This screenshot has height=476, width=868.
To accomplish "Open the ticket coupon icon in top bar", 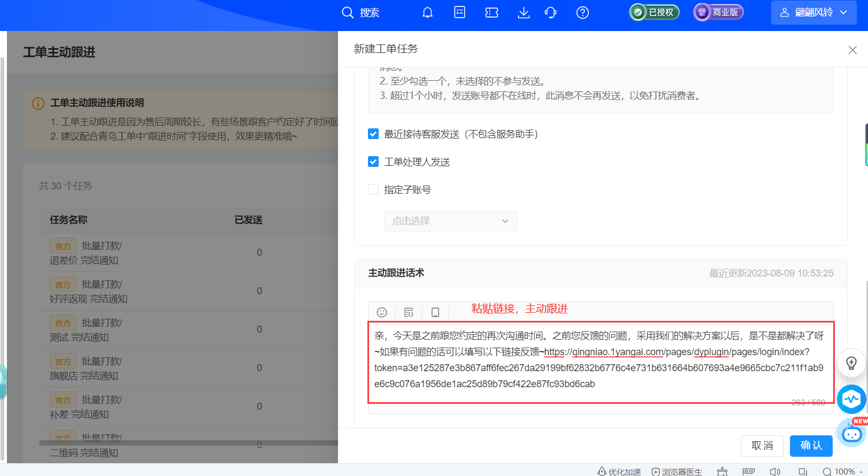I will [x=491, y=12].
